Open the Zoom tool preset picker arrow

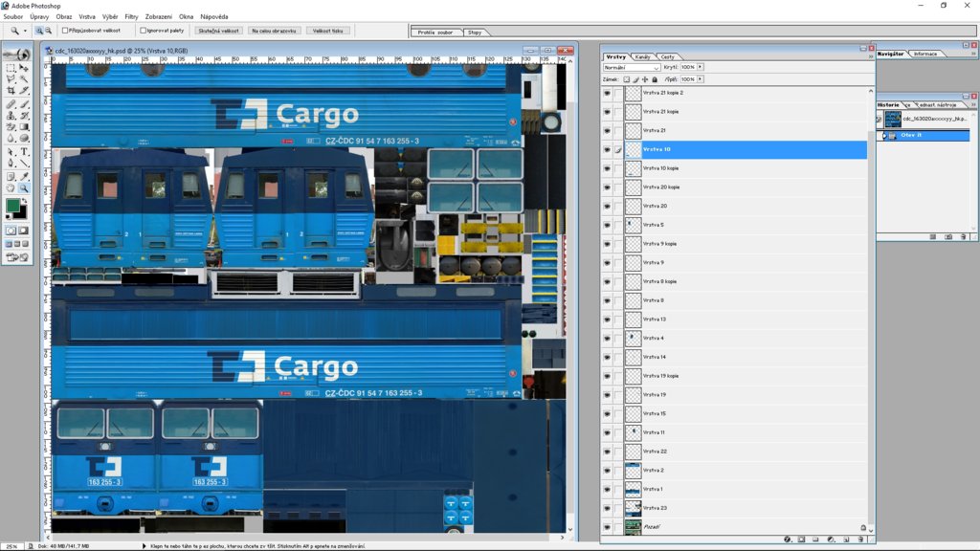(x=25, y=30)
